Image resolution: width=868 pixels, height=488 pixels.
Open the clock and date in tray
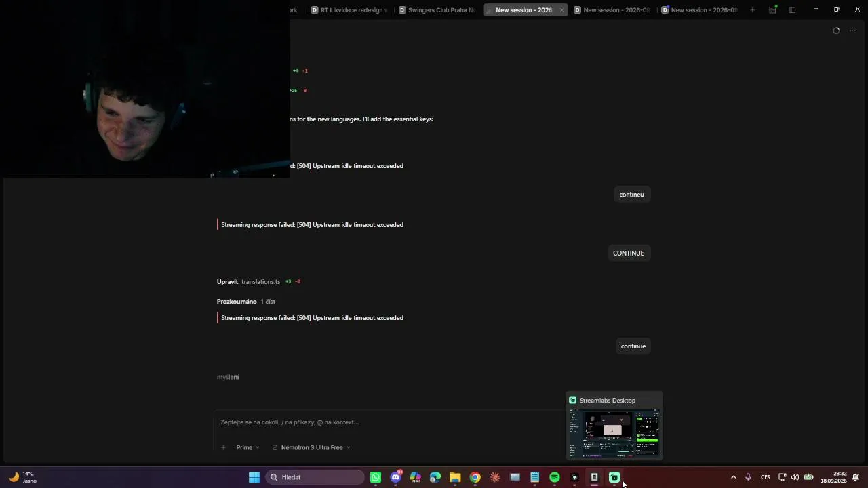tap(834, 477)
